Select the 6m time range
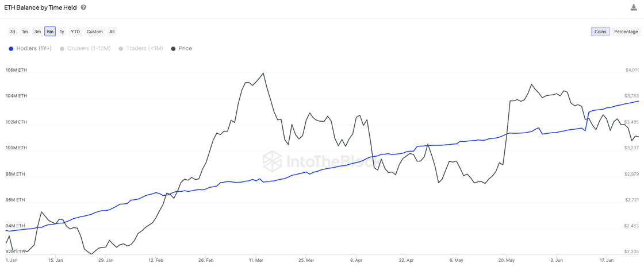The image size is (644, 267). 50,32
